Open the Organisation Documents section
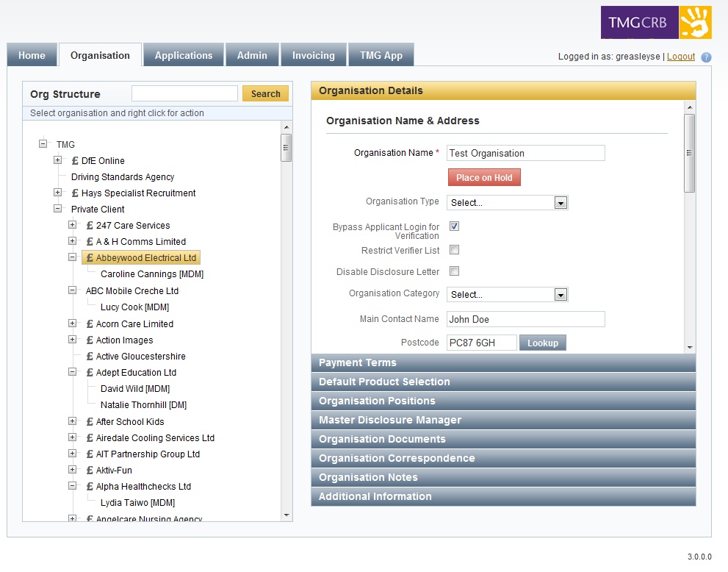 [x=503, y=439]
